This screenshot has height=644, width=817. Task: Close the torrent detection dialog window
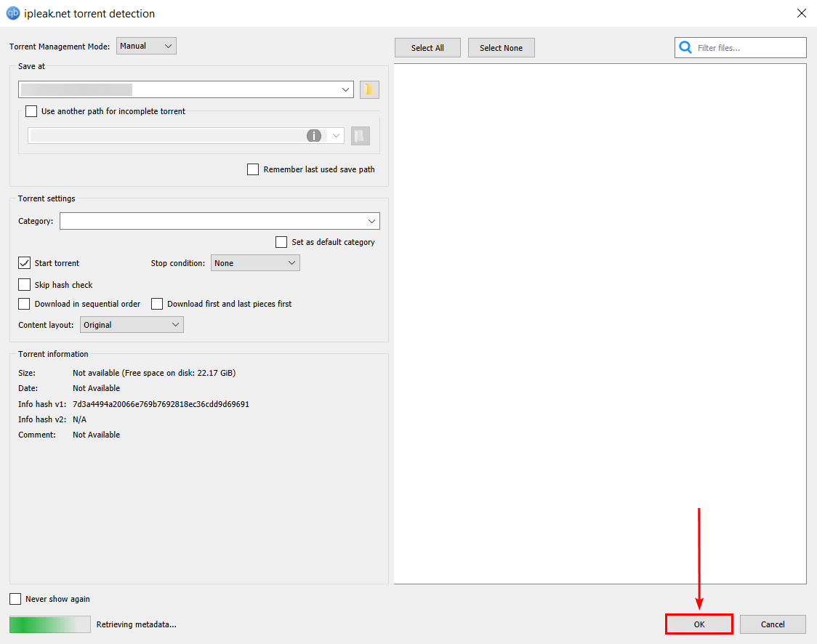[x=801, y=13]
